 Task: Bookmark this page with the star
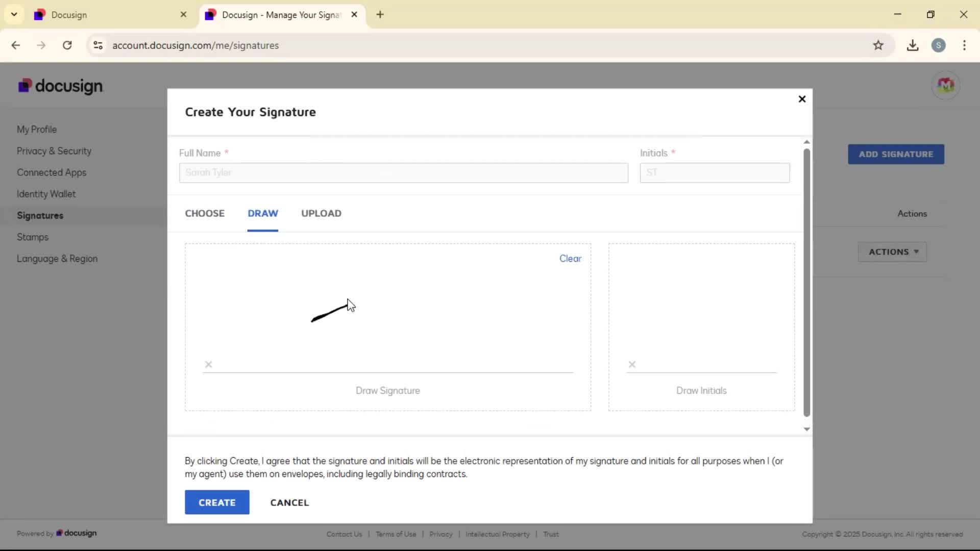click(x=878, y=45)
